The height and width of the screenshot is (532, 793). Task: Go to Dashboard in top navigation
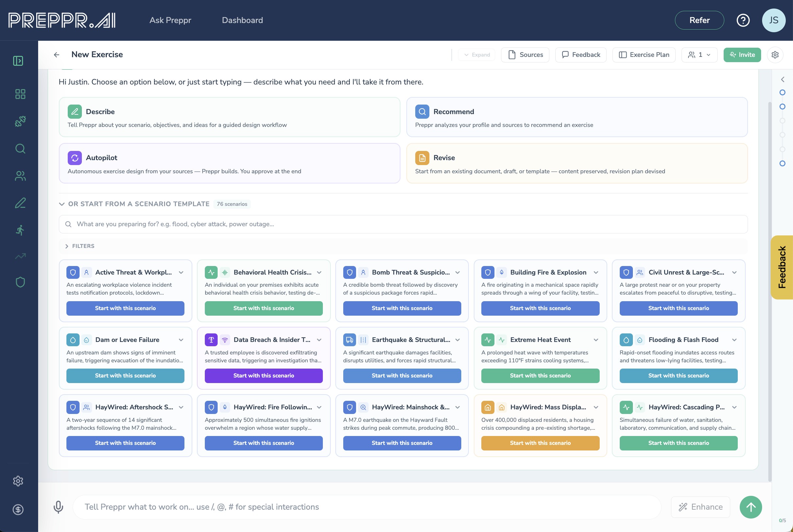click(x=242, y=20)
